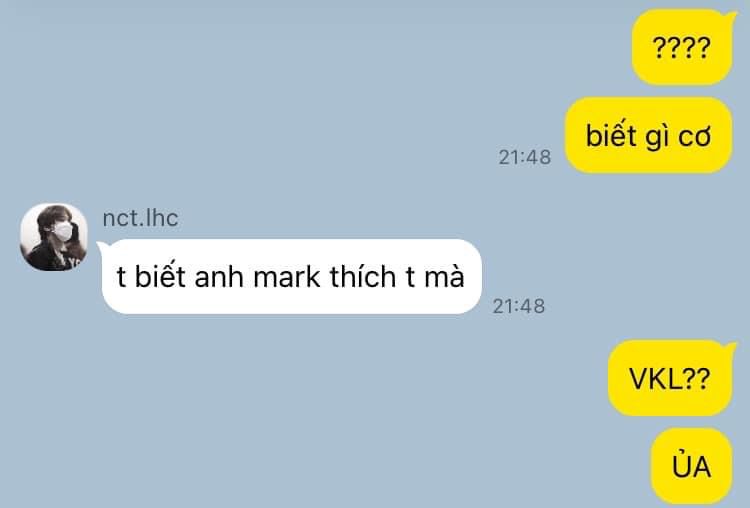Click the word 'mark' in the received message
Image resolution: width=750 pixels, height=508 pixels.
tap(287, 277)
